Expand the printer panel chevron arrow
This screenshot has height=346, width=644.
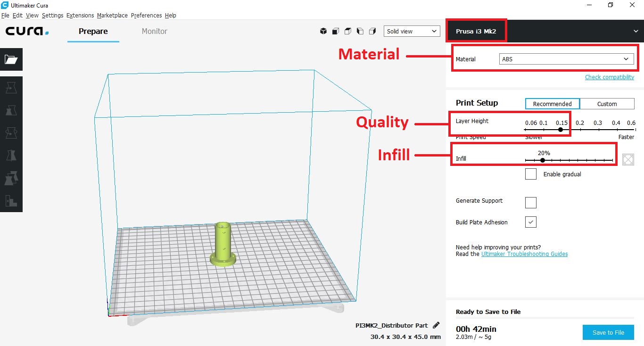(x=636, y=31)
